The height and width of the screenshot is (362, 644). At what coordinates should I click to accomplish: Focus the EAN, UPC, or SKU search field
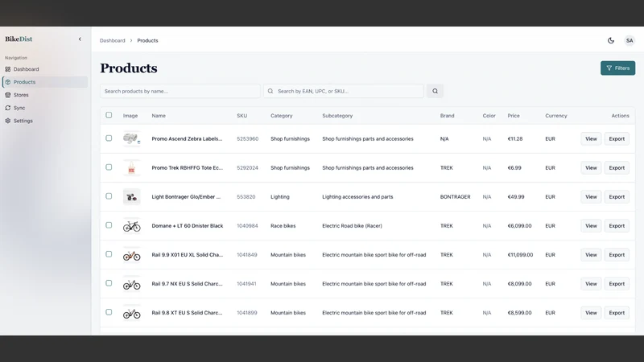click(x=344, y=91)
